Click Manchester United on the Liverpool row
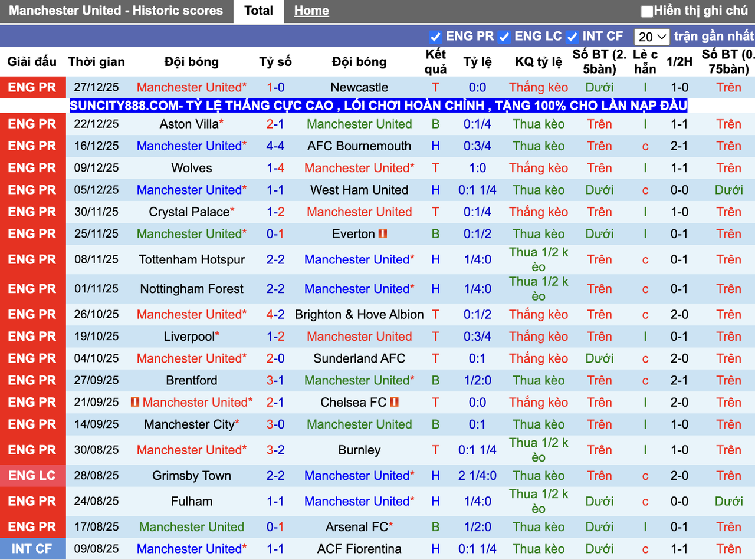755x560 pixels. (359, 336)
